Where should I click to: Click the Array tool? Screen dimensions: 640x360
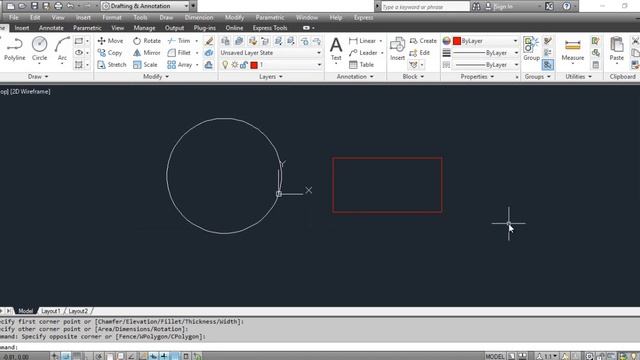click(180, 64)
